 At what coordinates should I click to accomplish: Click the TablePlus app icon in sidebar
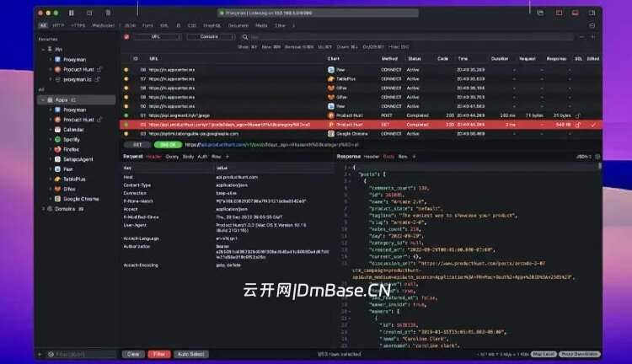coord(57,179)
